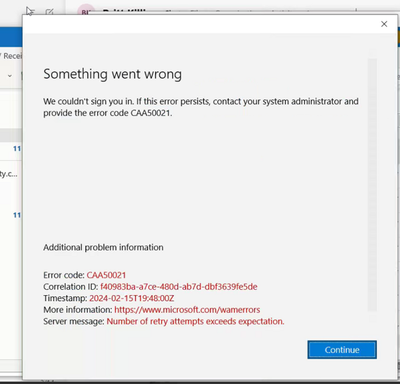Click the Additional problem information label

[x=103, y=247]
